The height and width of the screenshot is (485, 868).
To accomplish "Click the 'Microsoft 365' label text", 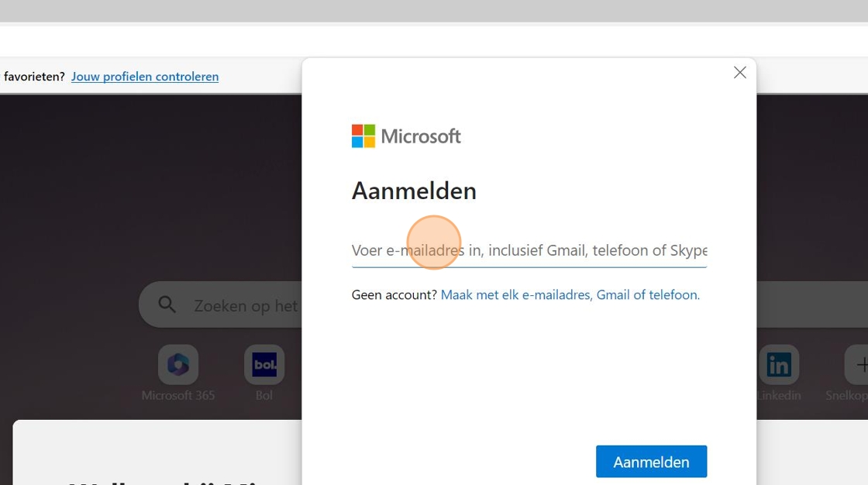I will click(x=178, y=395).
